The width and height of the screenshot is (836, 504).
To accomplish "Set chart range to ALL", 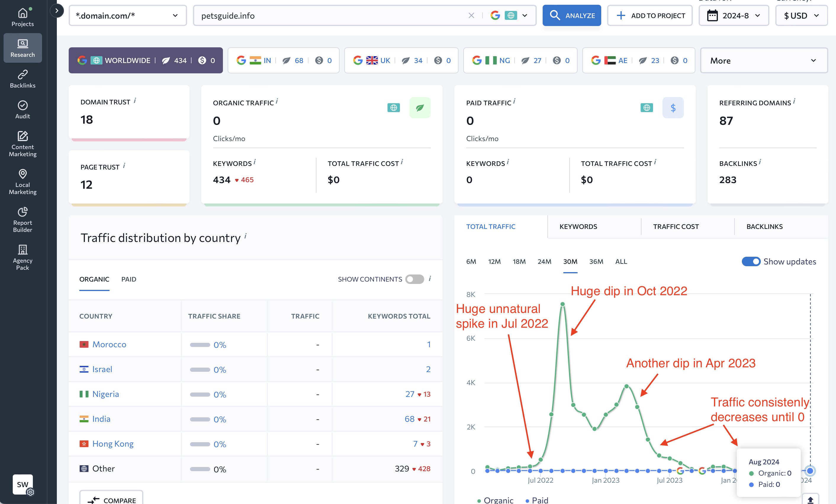I will pyautogui.click(x=621, y=261).
